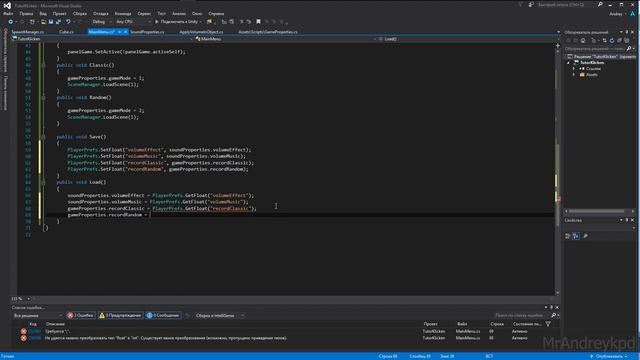Click the undo toolbar icon
Image resolution: width=640 pixels, height=360 pixels.
[68, 22]
